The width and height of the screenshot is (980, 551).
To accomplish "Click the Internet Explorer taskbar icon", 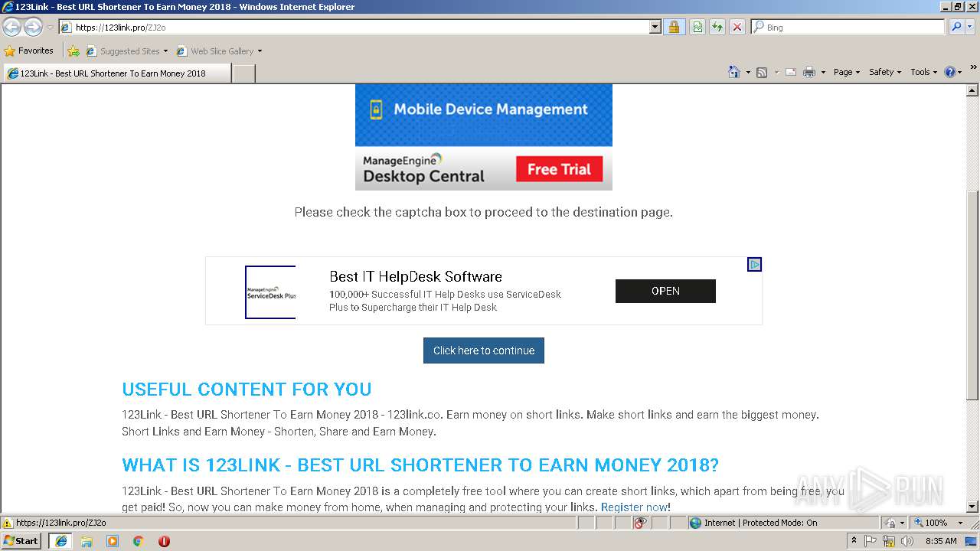I will 60,541.
